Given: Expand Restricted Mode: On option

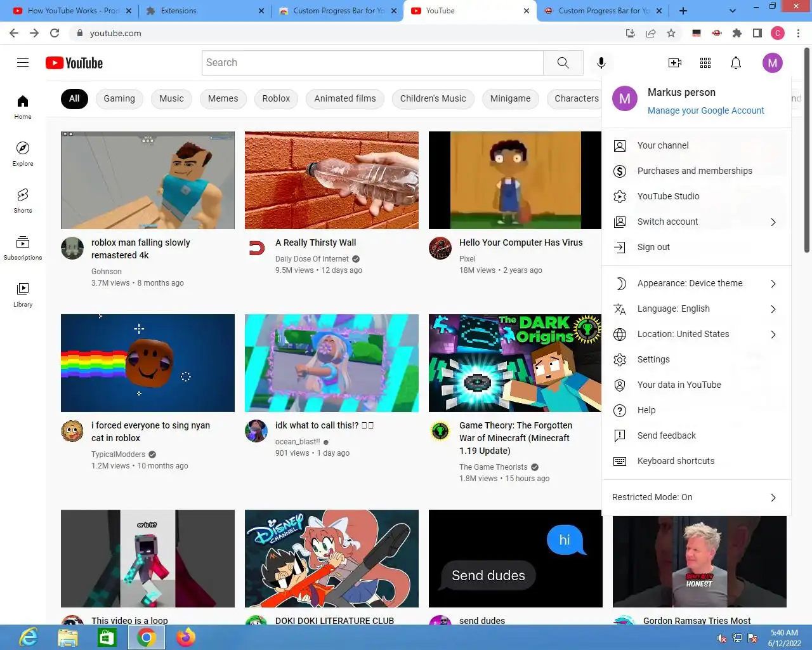Looking at the screenshot, I should [696, 497].
